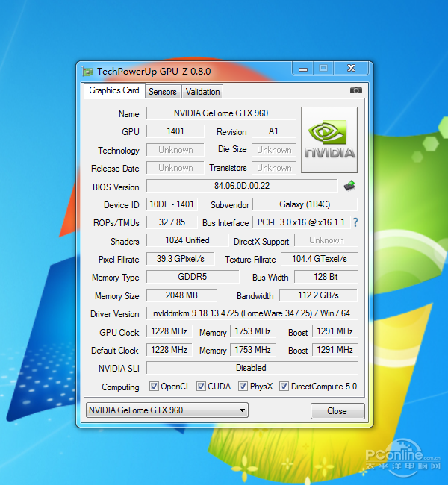Screen dimensions: 448x485
Task: Click the BIOS Version label text
Action: click(x=116, y=187)
